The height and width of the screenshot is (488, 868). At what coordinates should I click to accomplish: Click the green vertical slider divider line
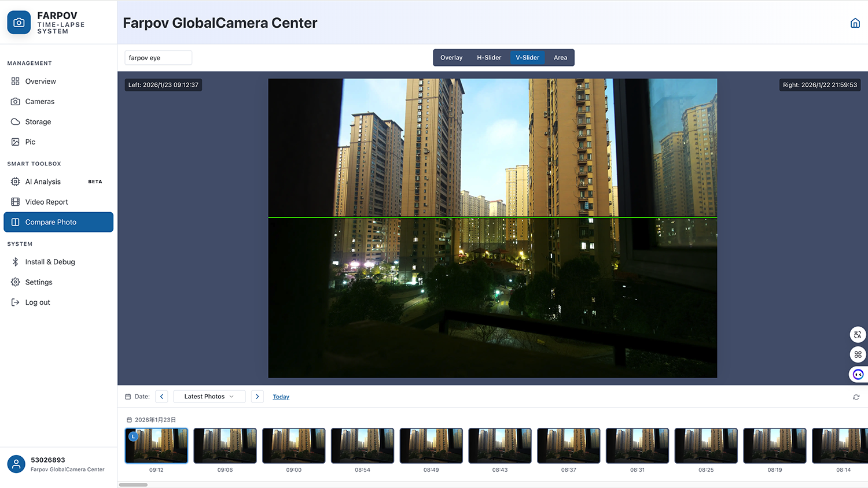492,217
